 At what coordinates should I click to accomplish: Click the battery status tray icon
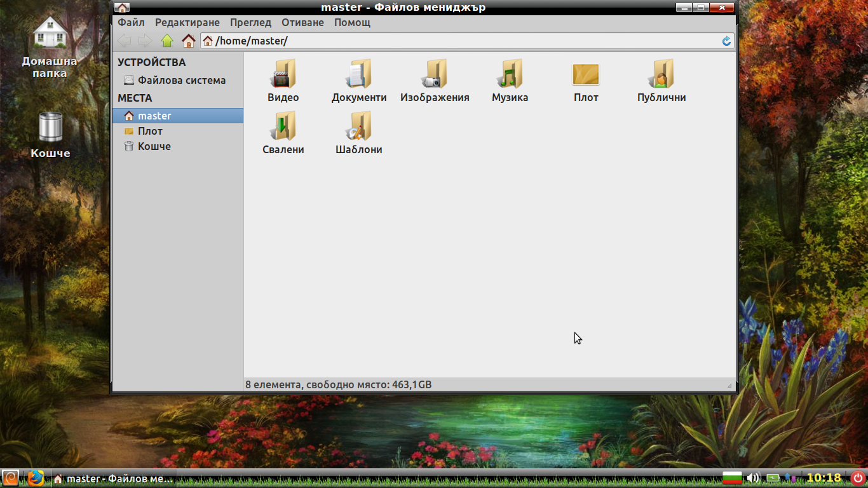tap(773, 478)
